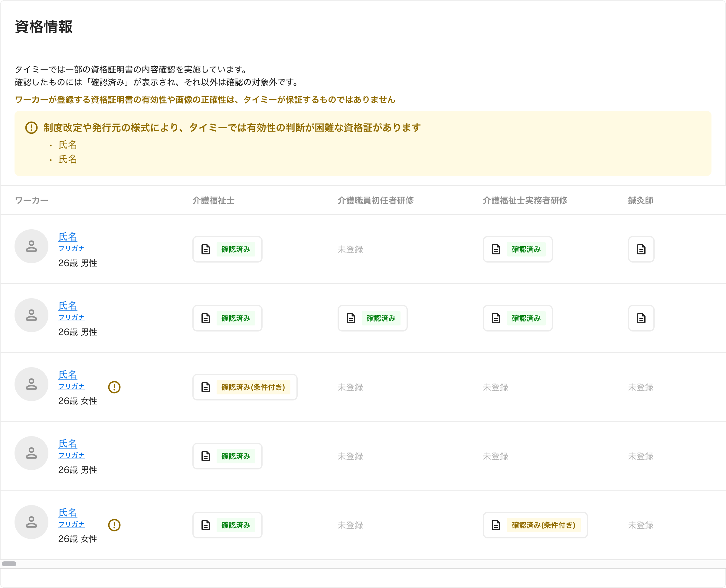The image size is (726, 588).
Task: Open second worker's 鍼灸師 document icon
Action: [x=641, y=318]
